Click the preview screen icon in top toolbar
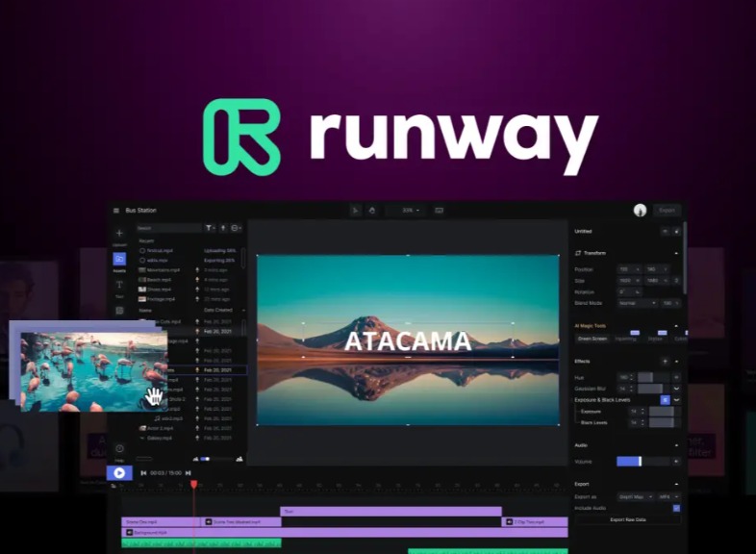 coord(439,211)
